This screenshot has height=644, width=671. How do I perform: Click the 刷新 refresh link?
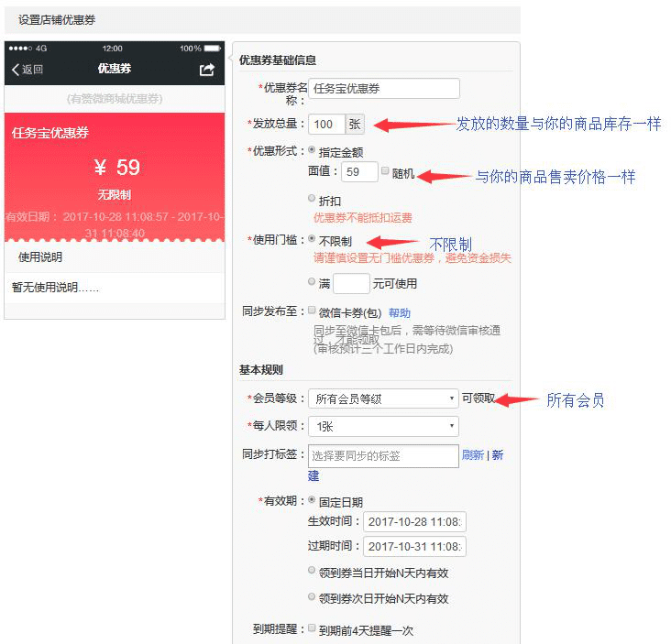pyautogui.click(x=472, y=455)
